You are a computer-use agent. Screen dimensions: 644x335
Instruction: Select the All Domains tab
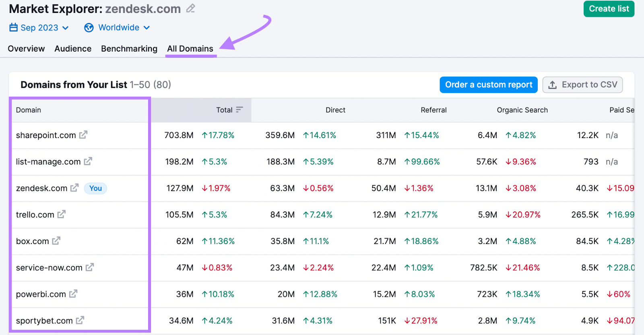[x=190, y=49]
